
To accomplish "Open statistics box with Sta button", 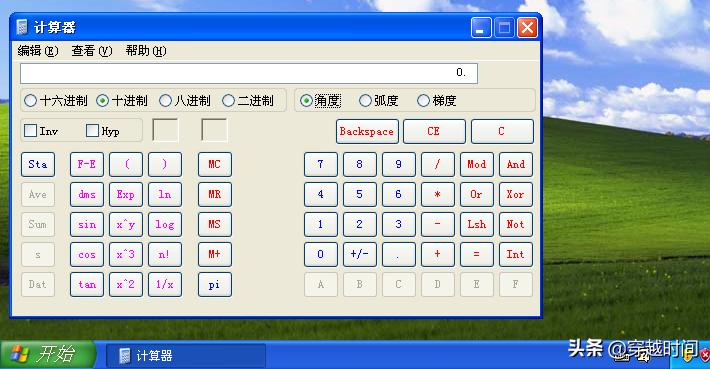I will 38,164.
